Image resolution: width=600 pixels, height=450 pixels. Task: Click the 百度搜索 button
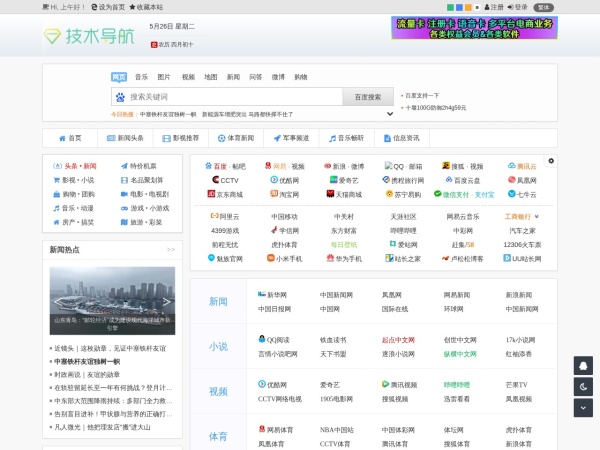tap(368, 97)
